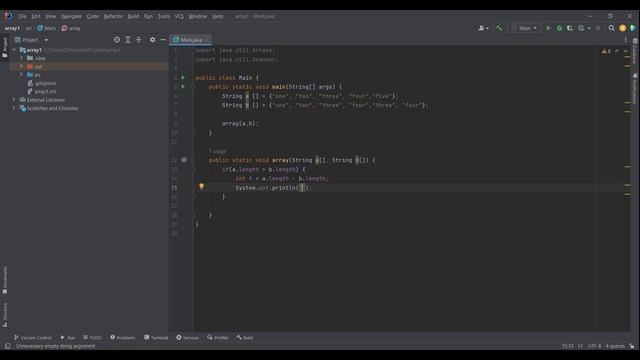Open the Build menu
This screenshot has width=640, height=360.
[133, 16]
